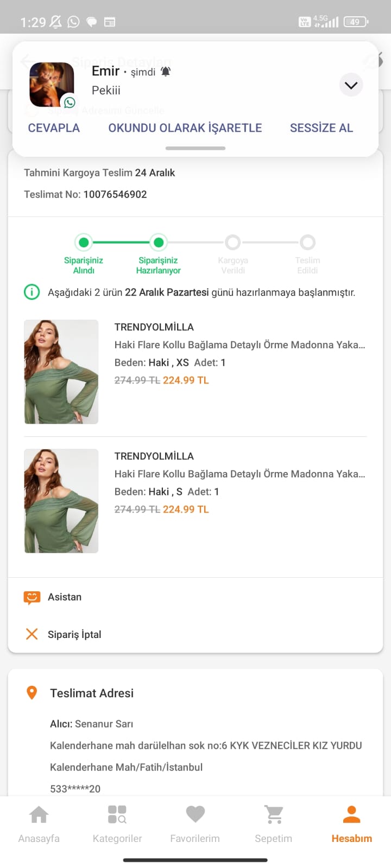Tap the Teslimat Adresi location pin
This screenshot has width=391, height=868.
[32, 693]
